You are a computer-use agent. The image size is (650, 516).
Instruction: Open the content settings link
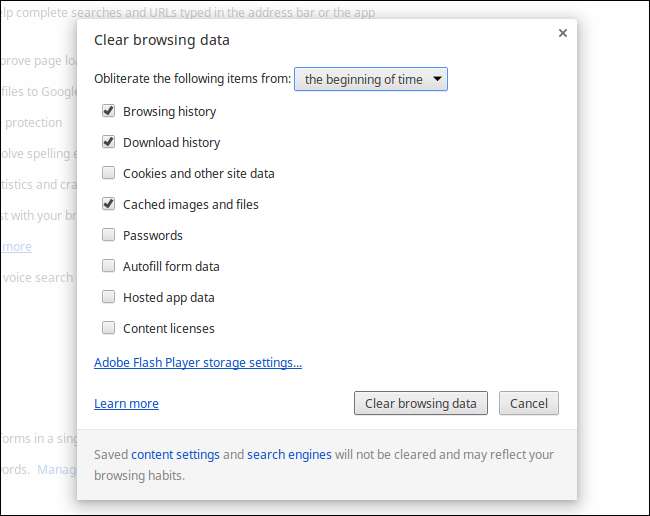point(175,454)
